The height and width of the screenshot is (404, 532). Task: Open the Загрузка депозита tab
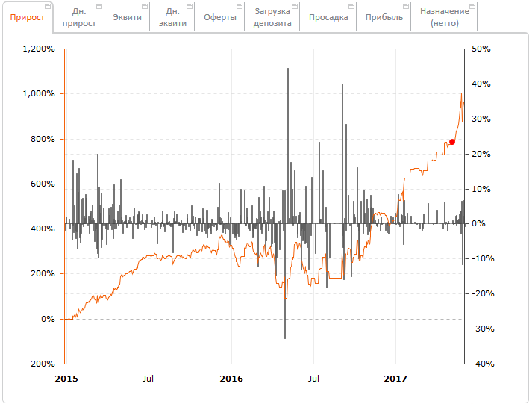[x=272, y=17]
